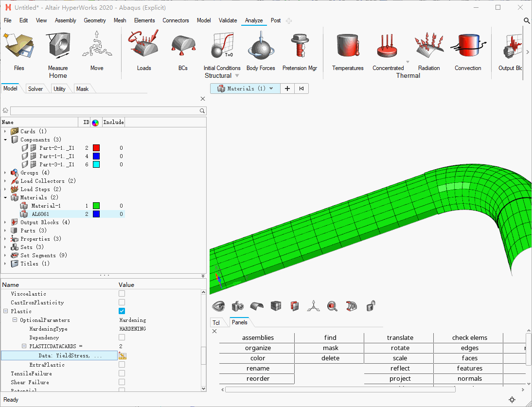
Task: Click the organize panel button
Action: tap(258, 348)
